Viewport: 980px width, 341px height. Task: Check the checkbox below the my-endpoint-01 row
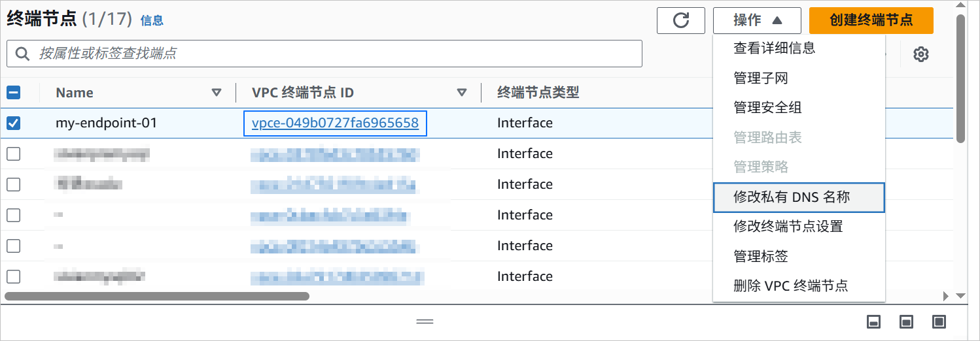click(x=13, y=154)
